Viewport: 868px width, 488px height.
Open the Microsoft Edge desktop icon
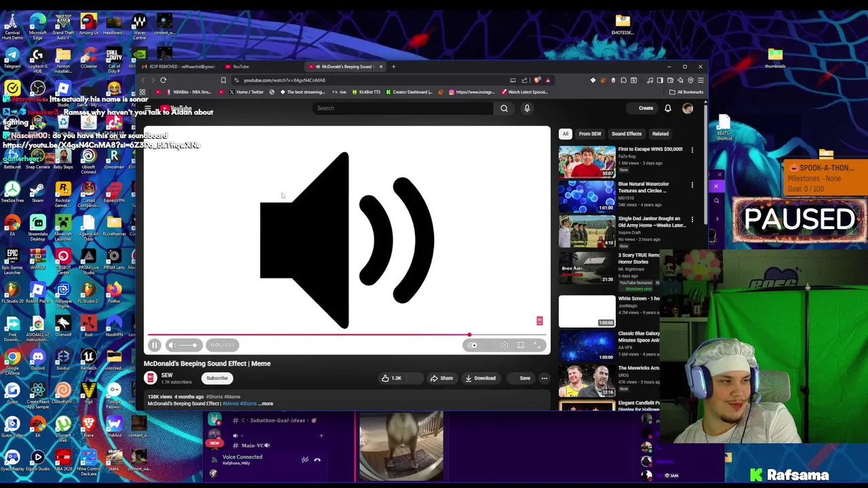[38, 26]
